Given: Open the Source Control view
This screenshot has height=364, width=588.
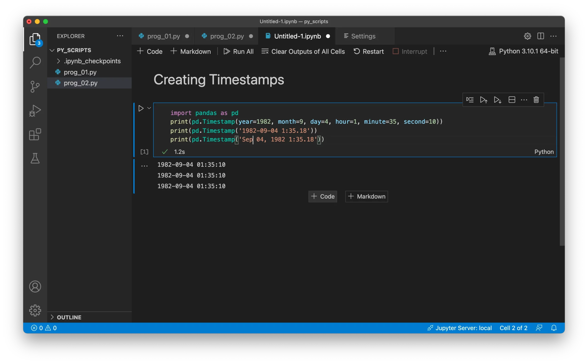Looking at the screenshot, I should pyautogui.click(x=35, y=87).
